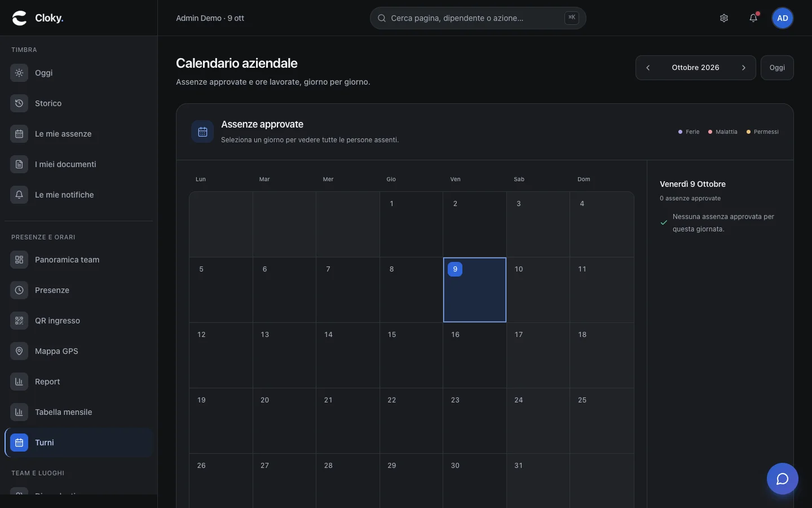Click the Calendario aziendale title
This screenshot has height=508, width=812.
(x=237, y=63)
